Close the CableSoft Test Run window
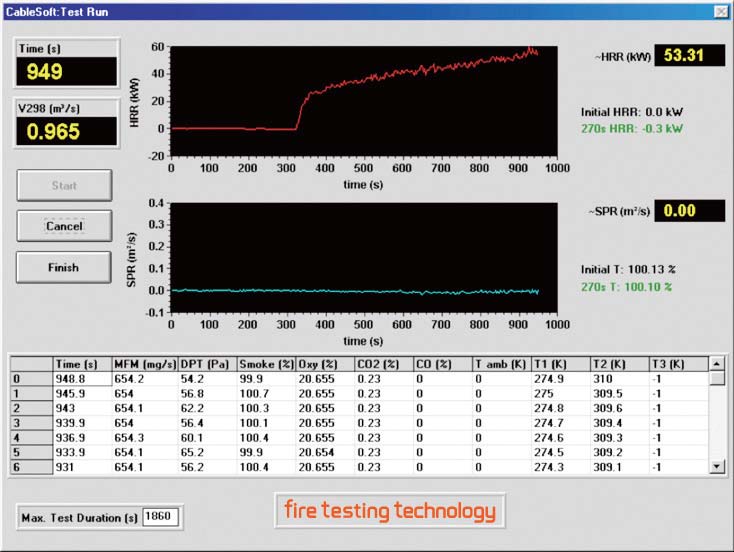734x552 pixels. 719,11
